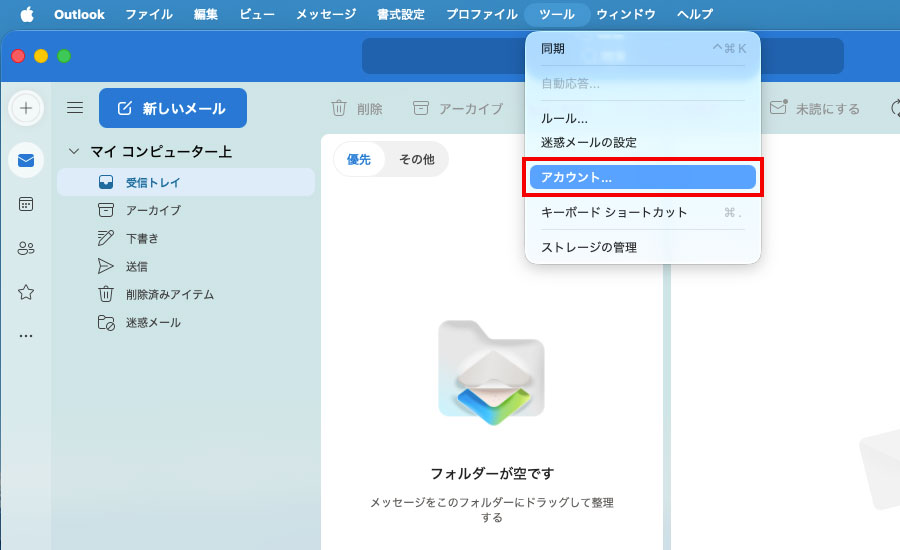900x550 pixels.
Task: Collapse the マイ コンピューター上 section chevron
Action: [73, 152]
